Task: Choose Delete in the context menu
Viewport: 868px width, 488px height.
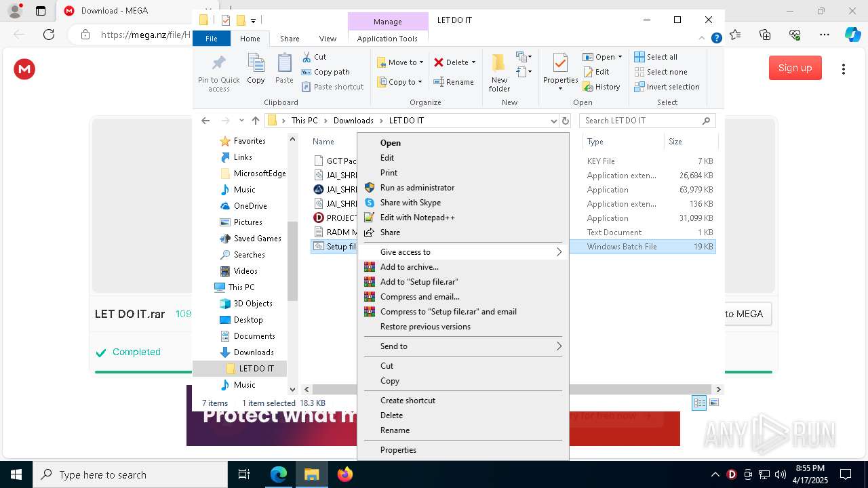Action: pyautogui.click(x=463, y=415)
